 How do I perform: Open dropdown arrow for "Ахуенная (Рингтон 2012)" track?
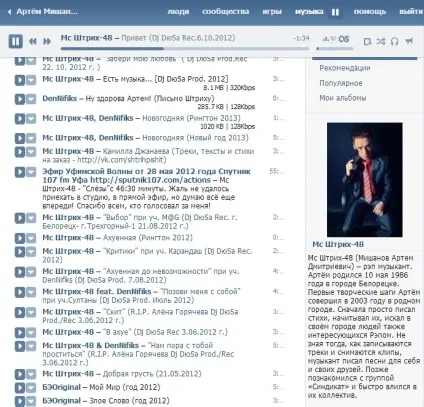point(31,238)
